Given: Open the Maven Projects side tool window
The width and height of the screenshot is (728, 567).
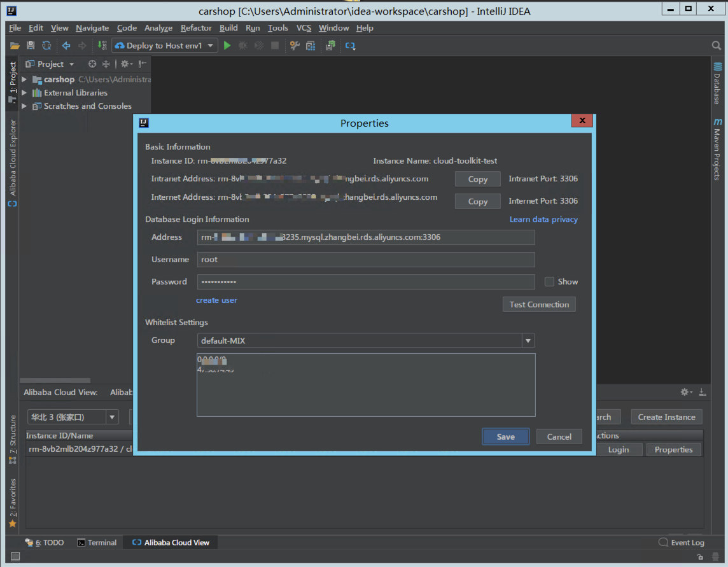Looking at the screenshot, I should [x=717, y=149].
